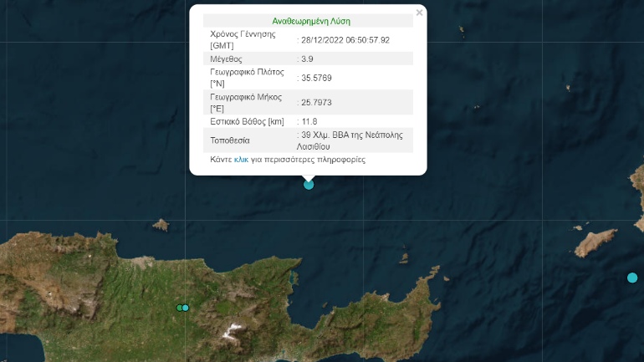The width and height of the screenshot is (644, 362).
Task: Click the 'Γεωγραφικό Πλάτος [°N]' label
Action: click(247, 78)
